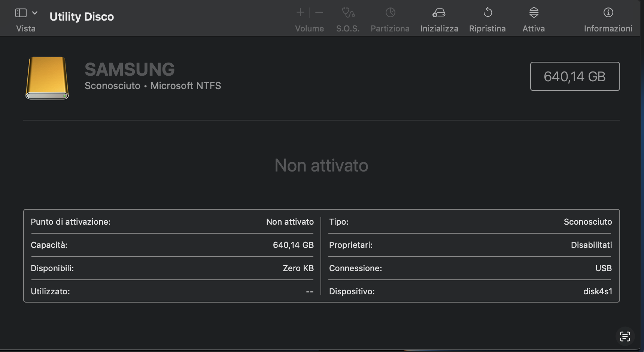The image size is (644, 352).
Task: Run S.O.S. first aid stethoscope icon
Action: [348, 13]
